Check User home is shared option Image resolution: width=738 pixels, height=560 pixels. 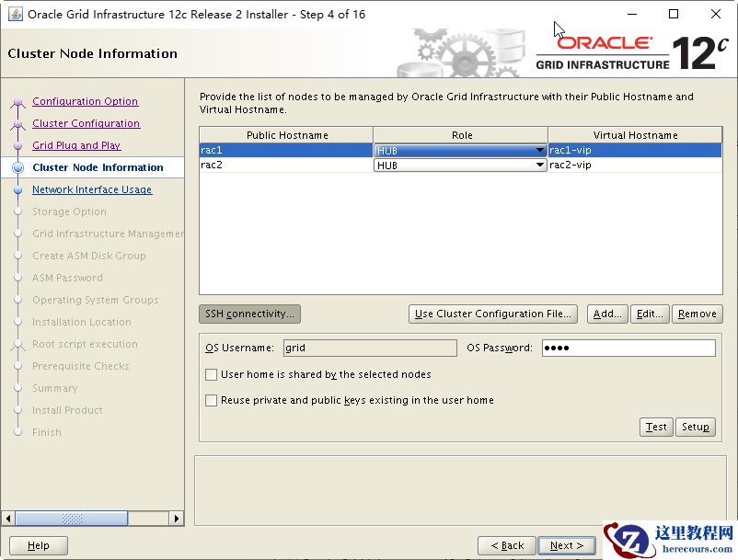pyautogui.click(x=212, y=374)
